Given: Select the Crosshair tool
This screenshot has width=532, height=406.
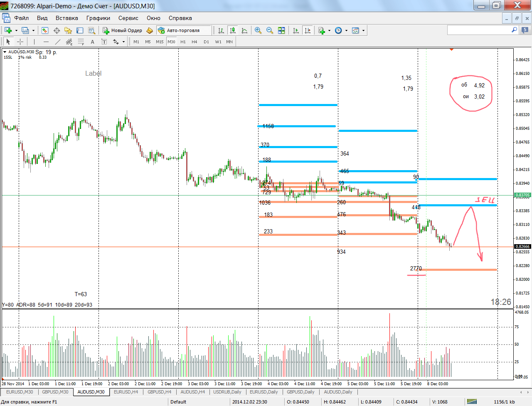Looking at the screenshot, I should tap(20, 42).
